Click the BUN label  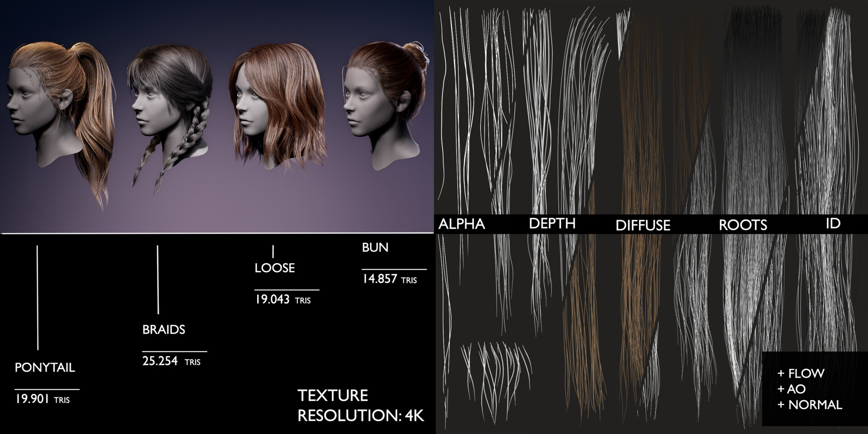[x=375, y=247]
